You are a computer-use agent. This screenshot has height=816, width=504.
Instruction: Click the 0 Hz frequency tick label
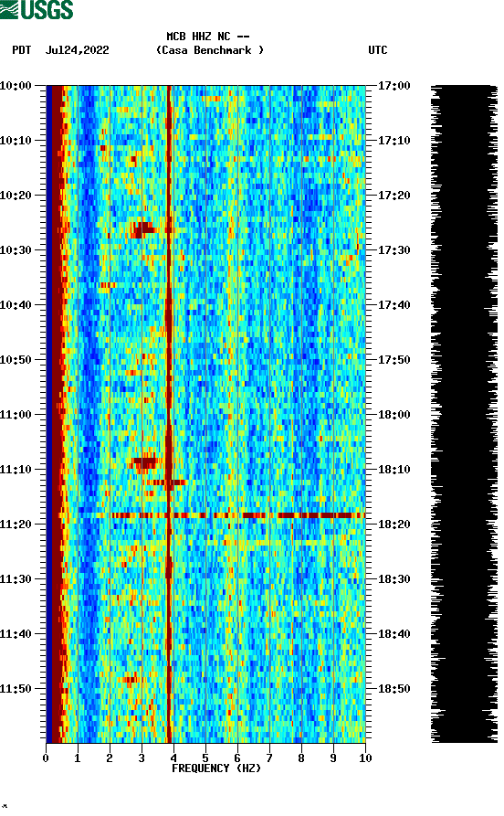pos(46,758)
